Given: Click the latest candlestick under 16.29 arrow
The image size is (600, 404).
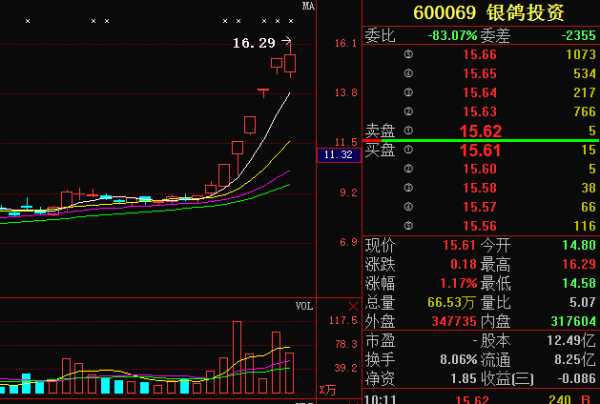Looking at the screenshot, I should [x=290, y=61].
